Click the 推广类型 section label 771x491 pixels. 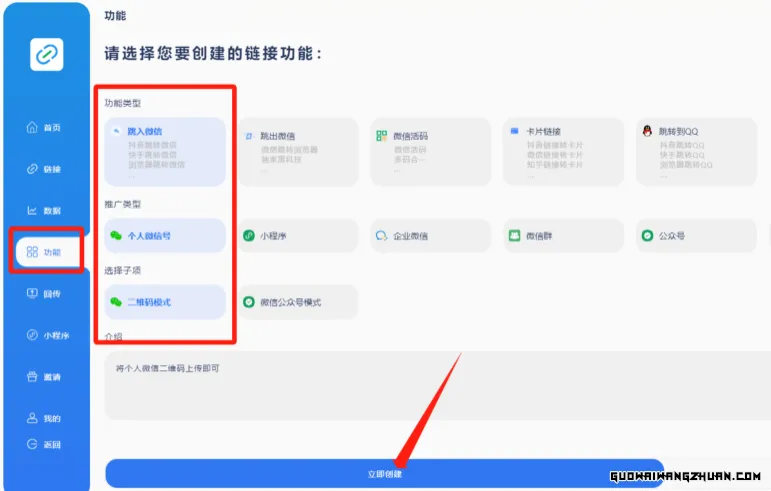[122, 204]
